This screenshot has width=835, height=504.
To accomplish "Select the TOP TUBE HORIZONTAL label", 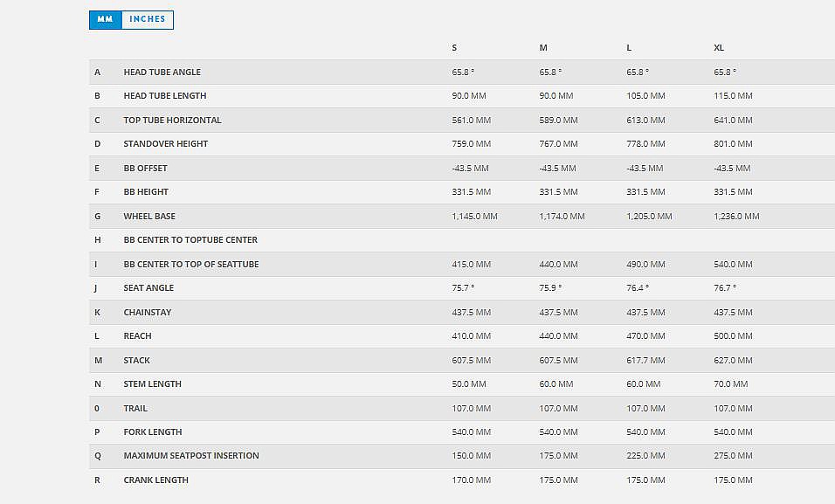I will pyautogui.click(x=172, y=121).
